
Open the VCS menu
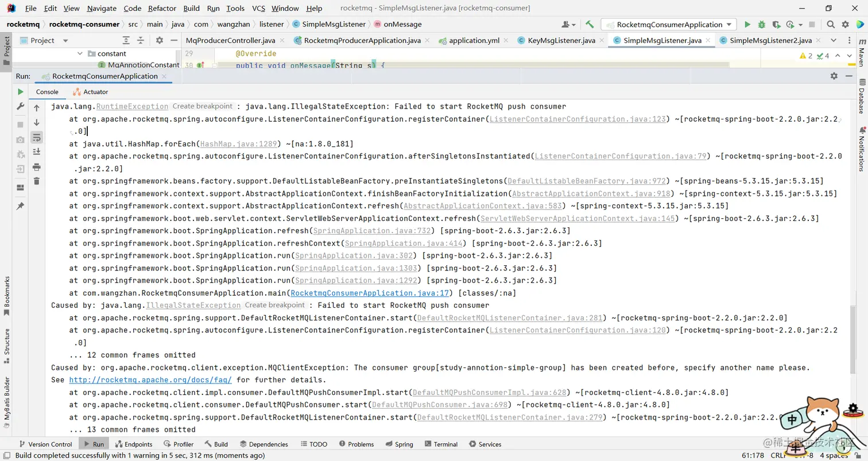point(258,8)
